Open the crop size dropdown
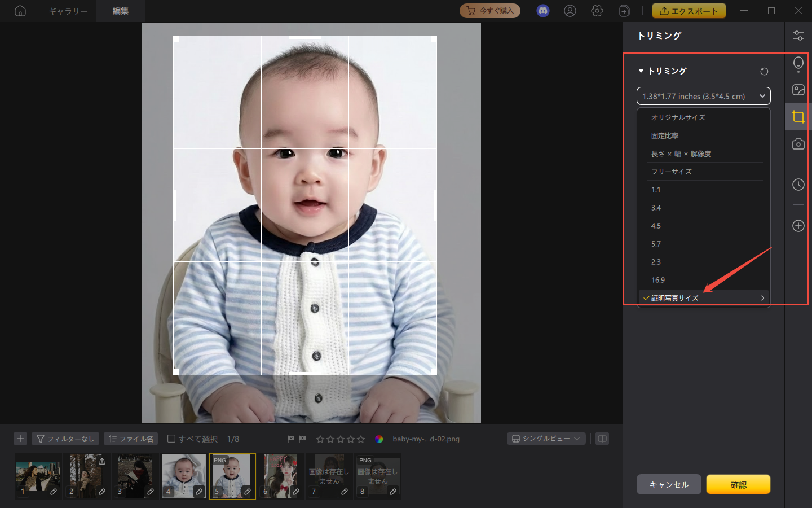The width and height of the screenshot is (812, 508). 703,96
